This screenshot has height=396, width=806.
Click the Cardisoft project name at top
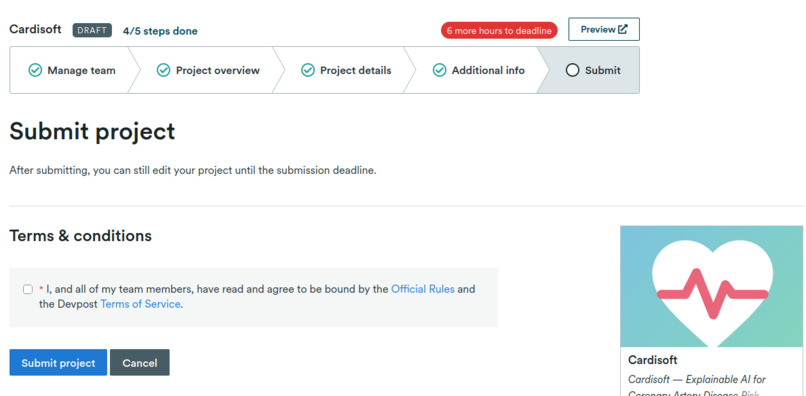35,29
